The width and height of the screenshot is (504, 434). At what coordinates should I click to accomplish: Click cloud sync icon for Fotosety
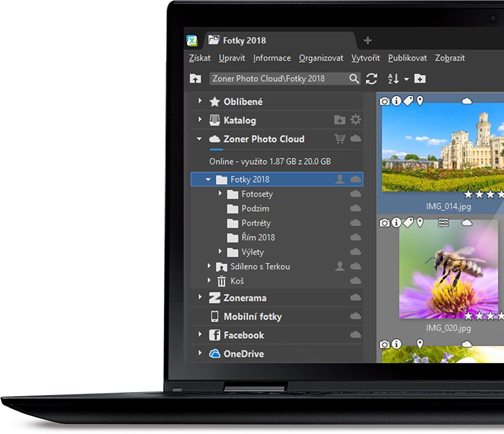(356, 194)
